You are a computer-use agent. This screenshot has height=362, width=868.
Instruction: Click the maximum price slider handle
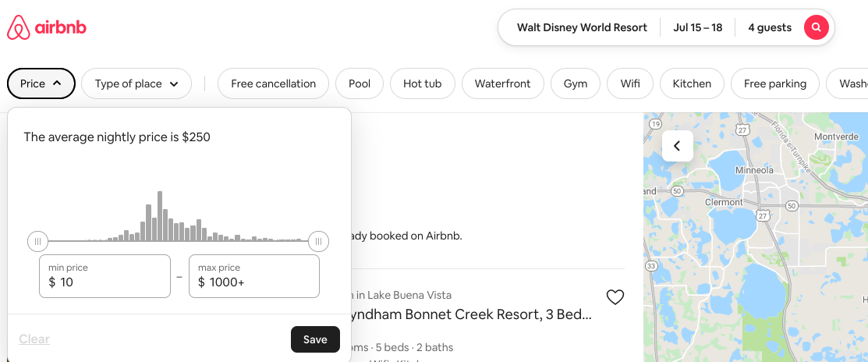click(318, 242)
